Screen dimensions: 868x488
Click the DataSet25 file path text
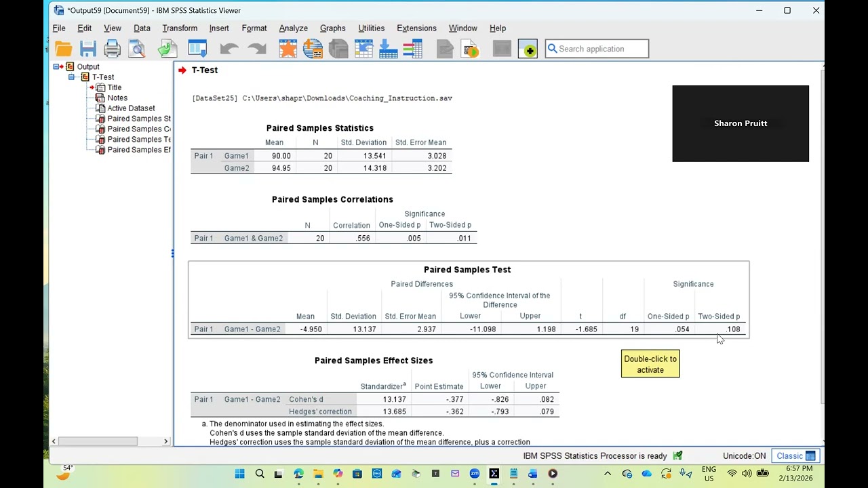pyautogui.click(x=322, y=98)
